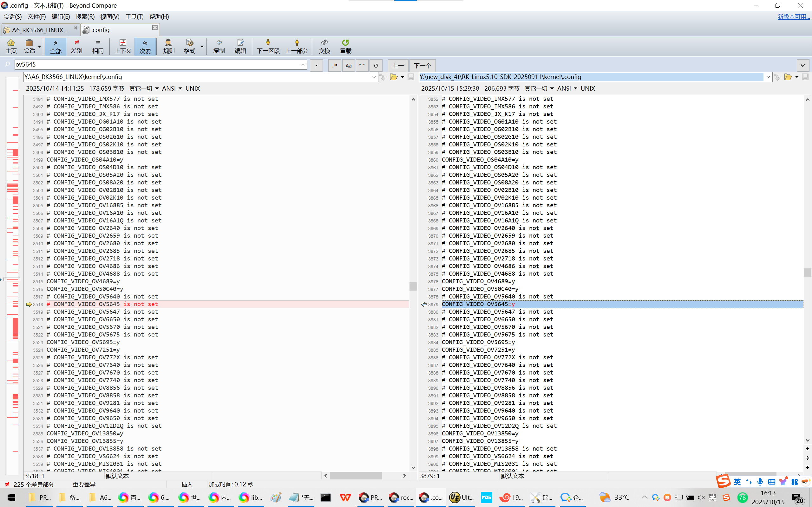This screenshot has height=507, width=812.
Task: Toggle Show Differences (差别) filter
Action: pos(76,46)
